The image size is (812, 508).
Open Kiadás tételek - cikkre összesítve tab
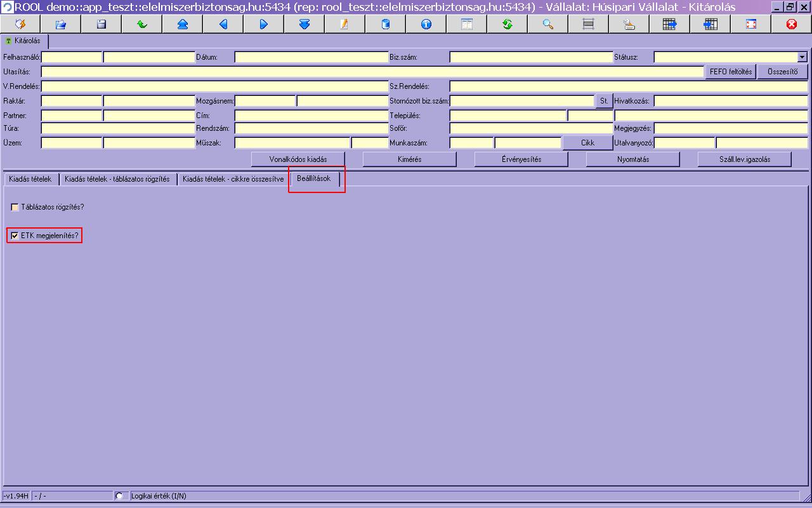coord(233,179)
